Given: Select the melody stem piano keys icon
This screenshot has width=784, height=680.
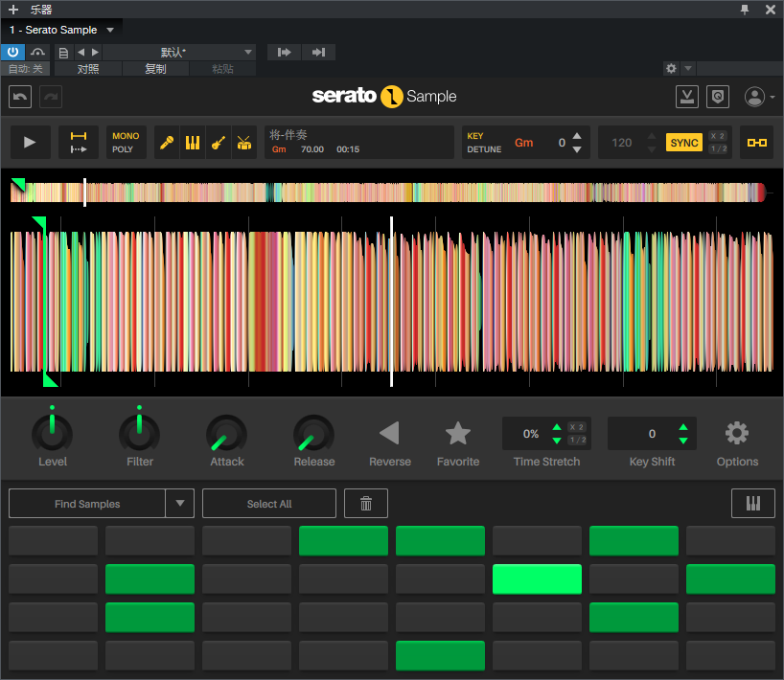Looking at the screenshot, I should pos(193,143).
